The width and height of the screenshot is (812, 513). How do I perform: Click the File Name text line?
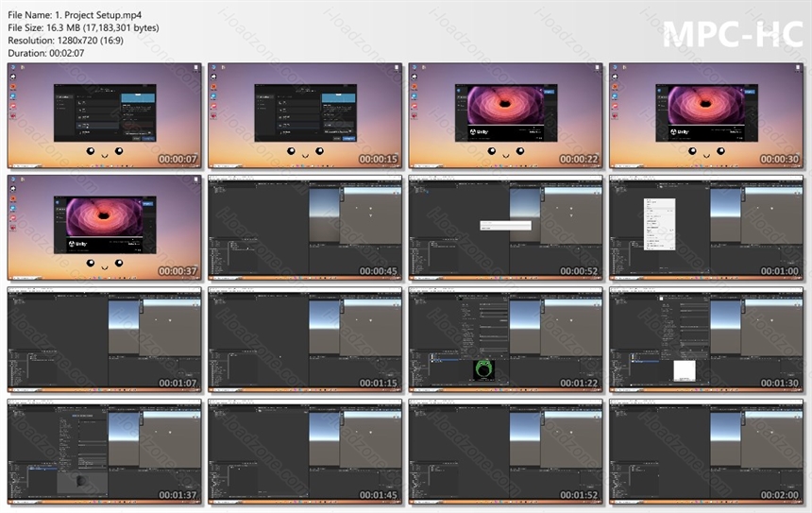(75, 15)
